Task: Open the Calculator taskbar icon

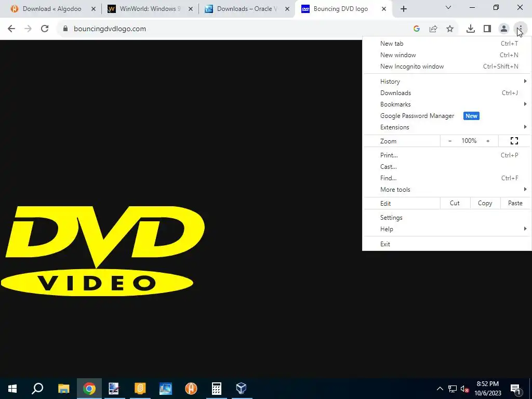Action: coord(217,389)
